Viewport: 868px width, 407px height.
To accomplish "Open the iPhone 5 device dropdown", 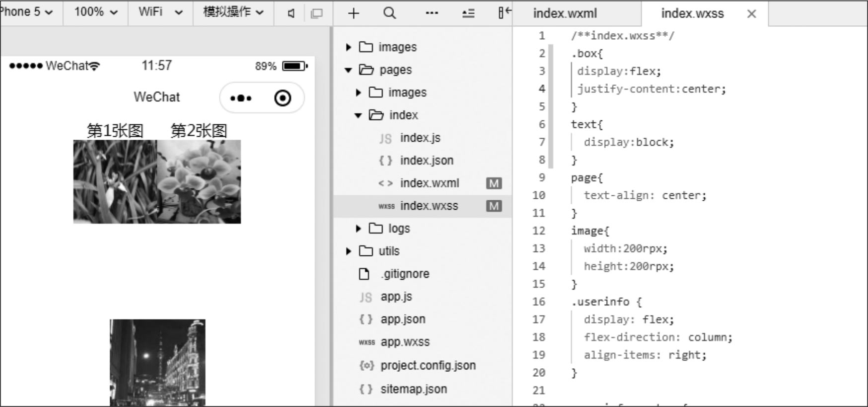I will point(27,12).
